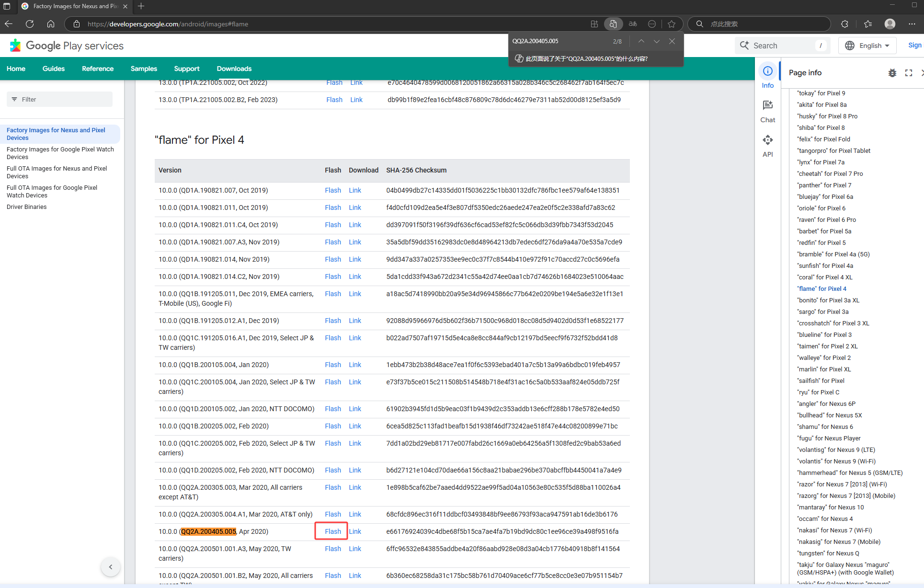Viewport: 924px width, 588px height.
Task: Click the Sign in link
Action: pyautogui.click(x=915, y=45)
